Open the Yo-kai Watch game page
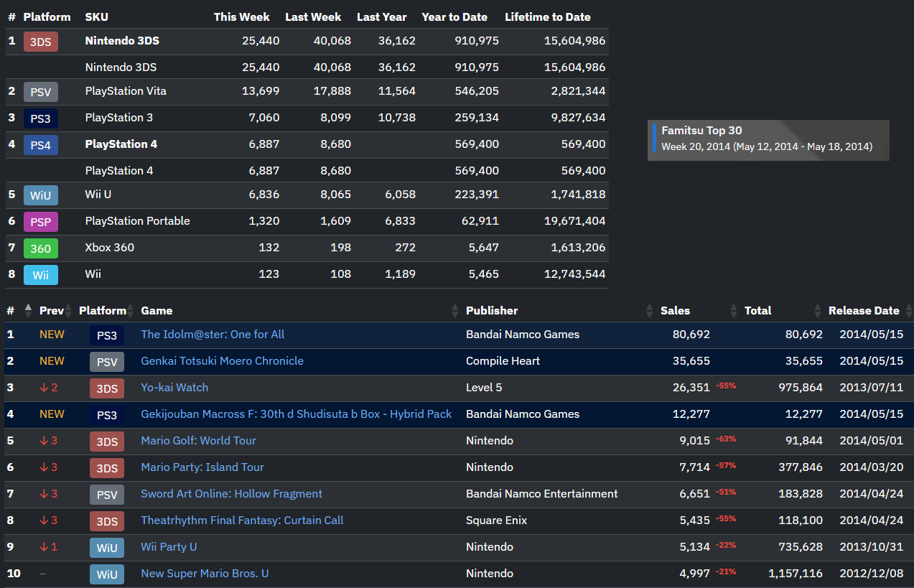Screen dimensions: 914x588 (174, 388)
